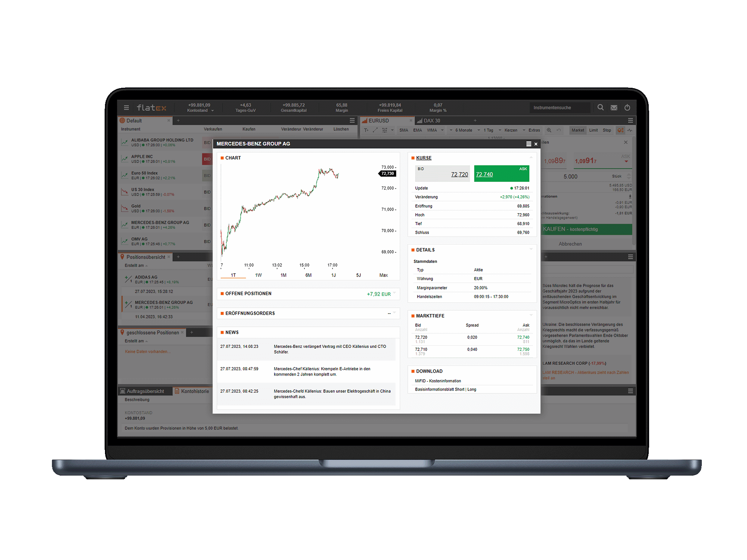Viewport: 747px width, 560px height.
Task: Click the waveform icon at chart toolbar end
Action: pos(630,130)
